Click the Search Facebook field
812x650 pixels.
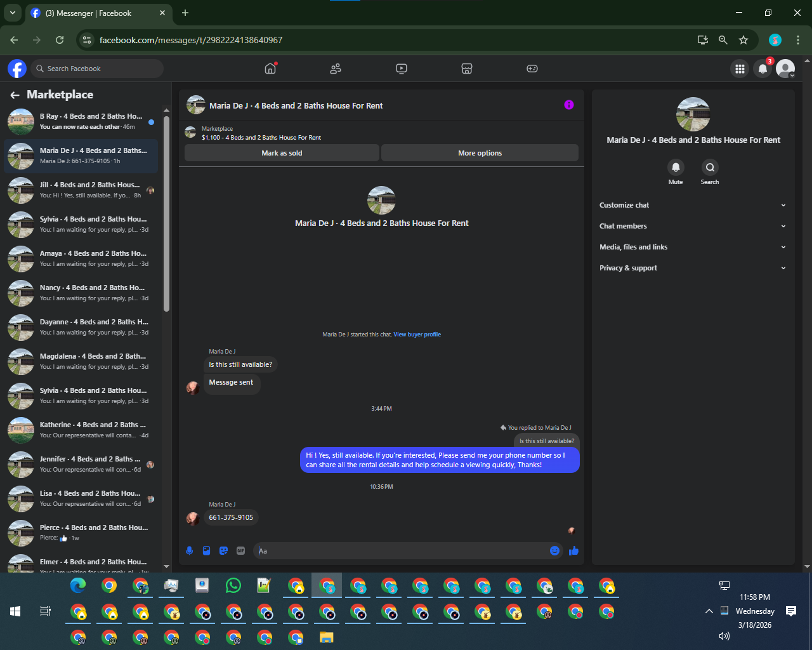click(96, 69)
